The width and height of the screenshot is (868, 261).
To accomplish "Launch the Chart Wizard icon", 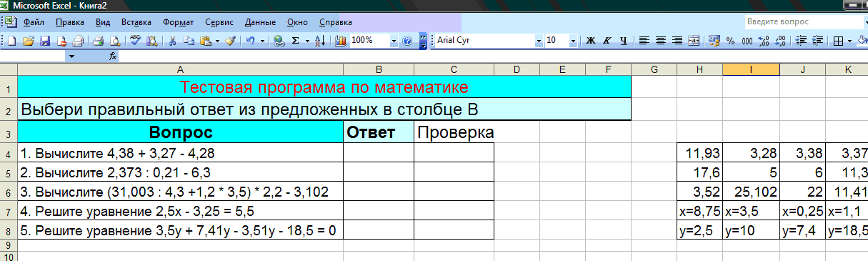I will 341,41.
